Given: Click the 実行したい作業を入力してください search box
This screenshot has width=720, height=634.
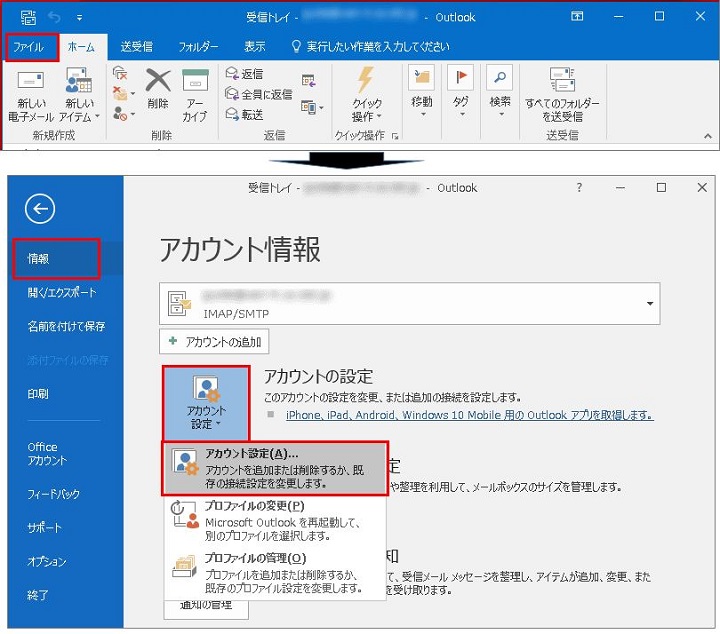Looking at the screenshot, I should point(371,47).
